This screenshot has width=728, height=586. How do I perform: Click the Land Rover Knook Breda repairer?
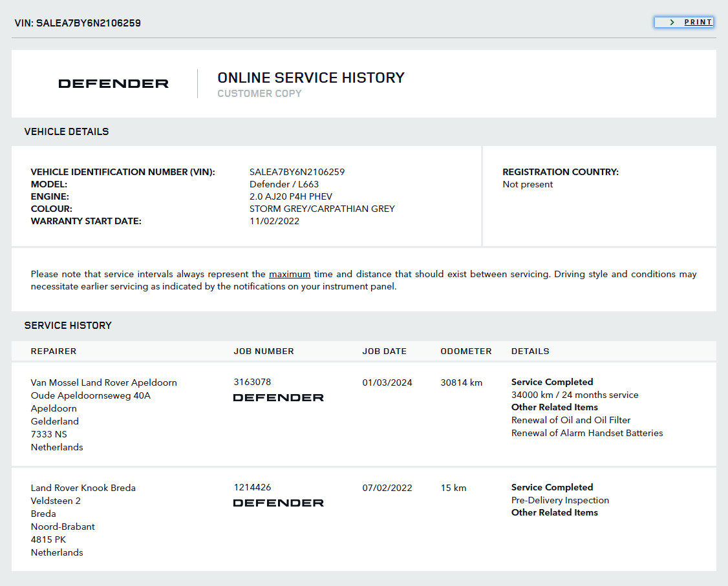coord(83,488)
